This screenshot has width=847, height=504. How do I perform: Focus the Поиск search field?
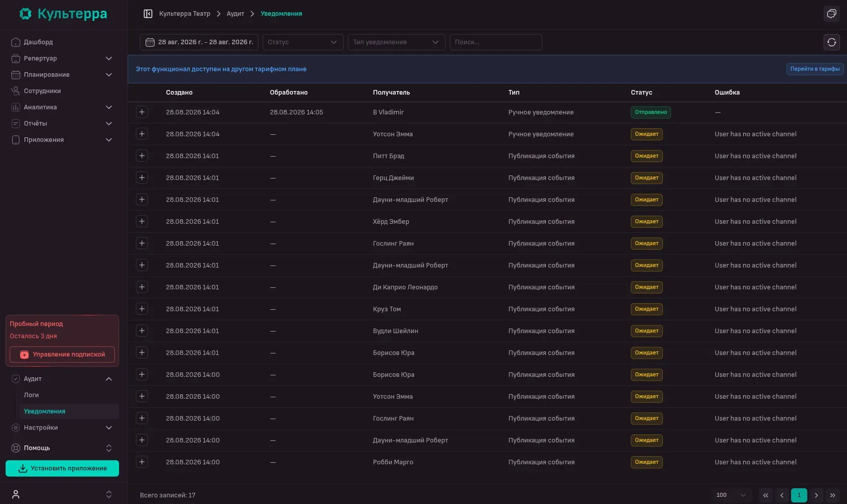tap(496, 42)
